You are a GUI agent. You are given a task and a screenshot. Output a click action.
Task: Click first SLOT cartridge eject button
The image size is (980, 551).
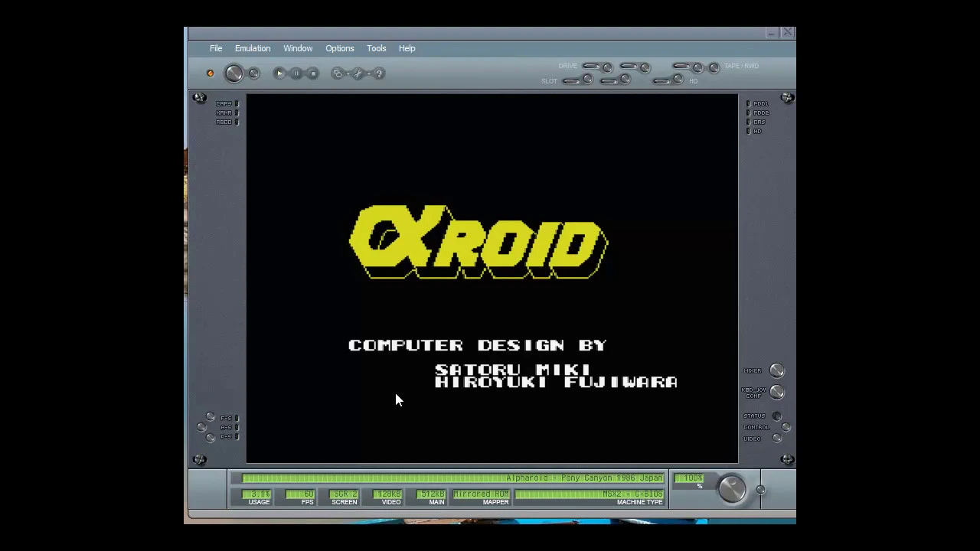coord(572,81)
